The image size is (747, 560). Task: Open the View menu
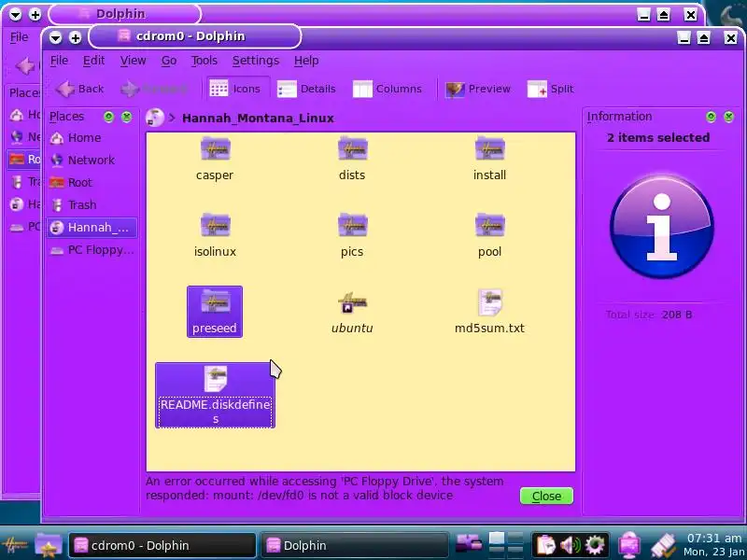coord(133,61)
